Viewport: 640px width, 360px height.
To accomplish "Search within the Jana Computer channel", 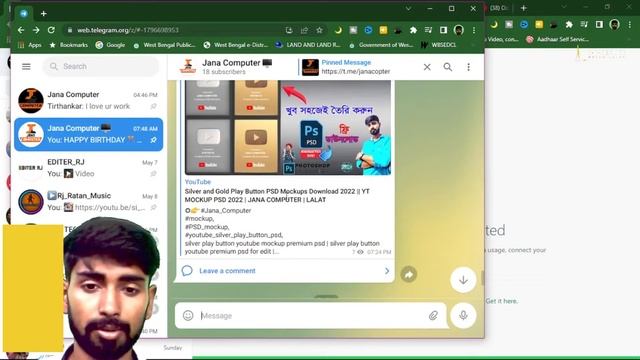I will tap(448, 67).
